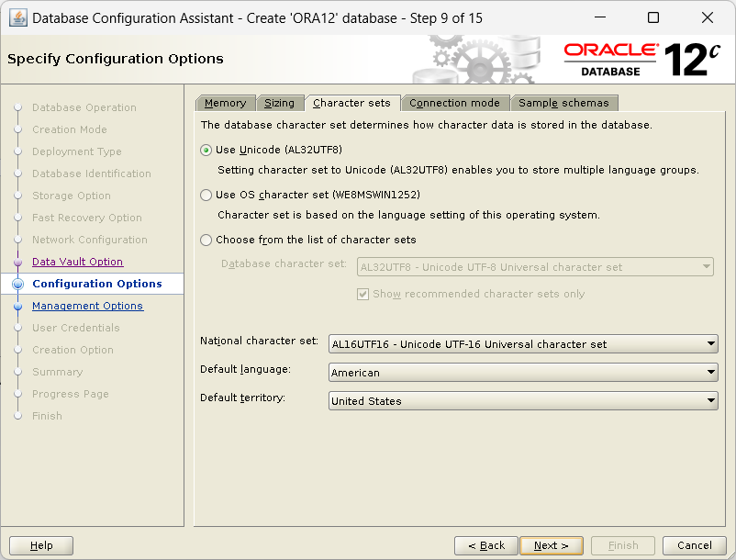Click the disabled Finish button
736x560 pixels.
point(623,545)
